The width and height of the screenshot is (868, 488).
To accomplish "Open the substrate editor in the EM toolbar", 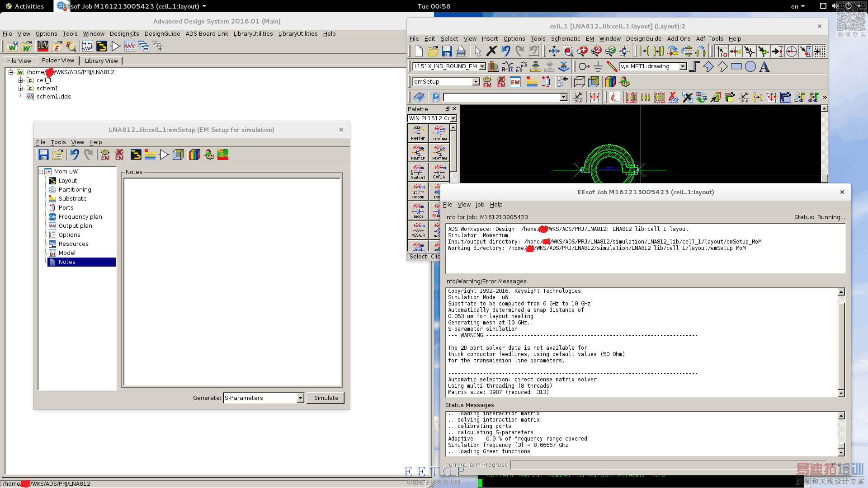I will [x=532, y=82].
